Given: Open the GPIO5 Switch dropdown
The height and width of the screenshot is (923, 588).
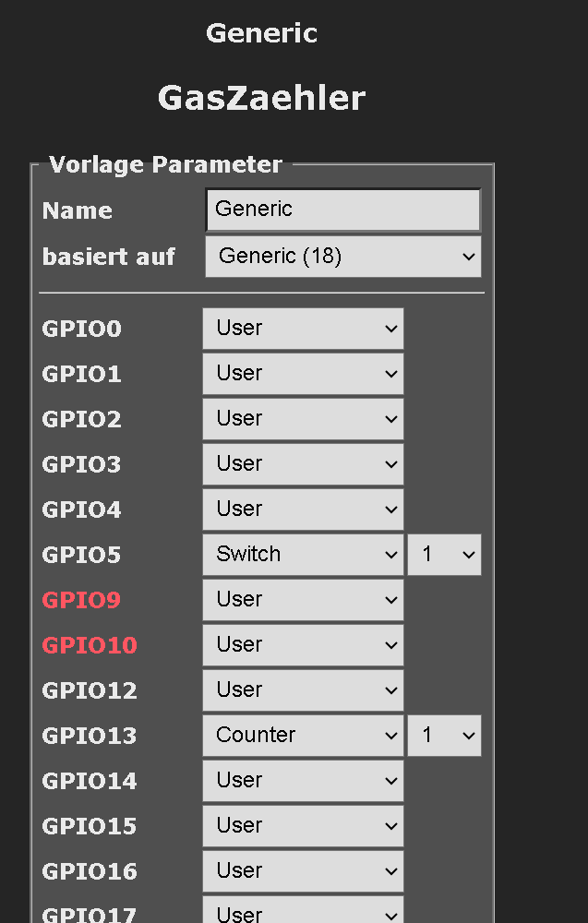Looking at the screenshot, I should click(x=303, y=555).
